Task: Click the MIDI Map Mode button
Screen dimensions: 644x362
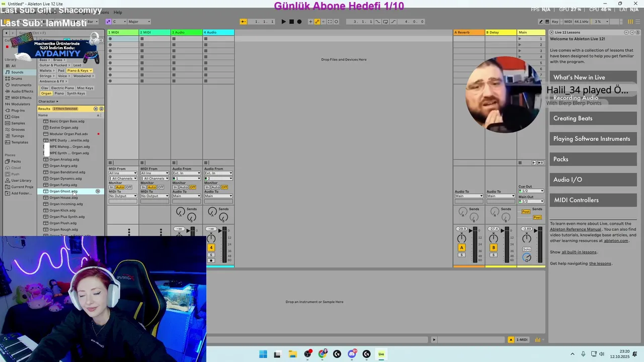Action: [568, 22]
